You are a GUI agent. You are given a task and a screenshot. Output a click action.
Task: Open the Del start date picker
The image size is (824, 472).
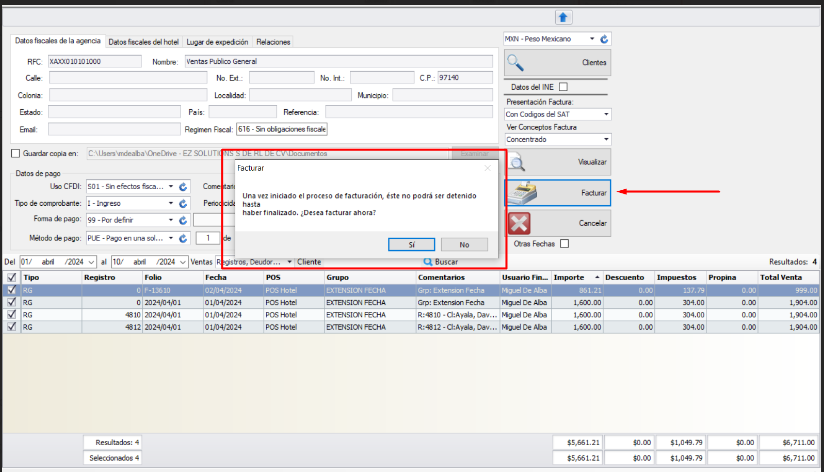point(91,262)
